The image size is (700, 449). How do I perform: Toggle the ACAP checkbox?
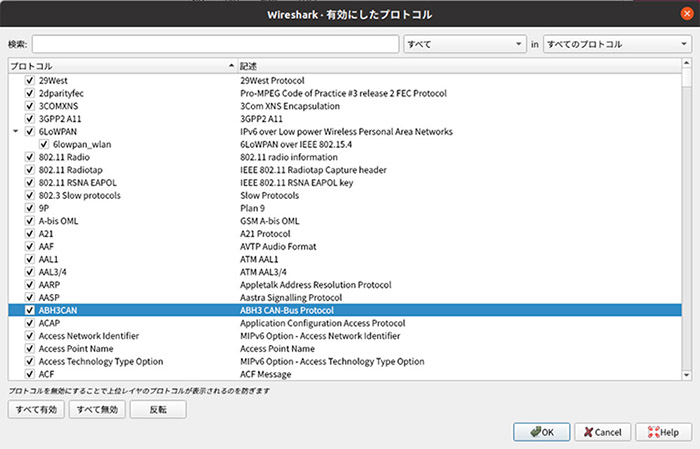click(29, 323)
